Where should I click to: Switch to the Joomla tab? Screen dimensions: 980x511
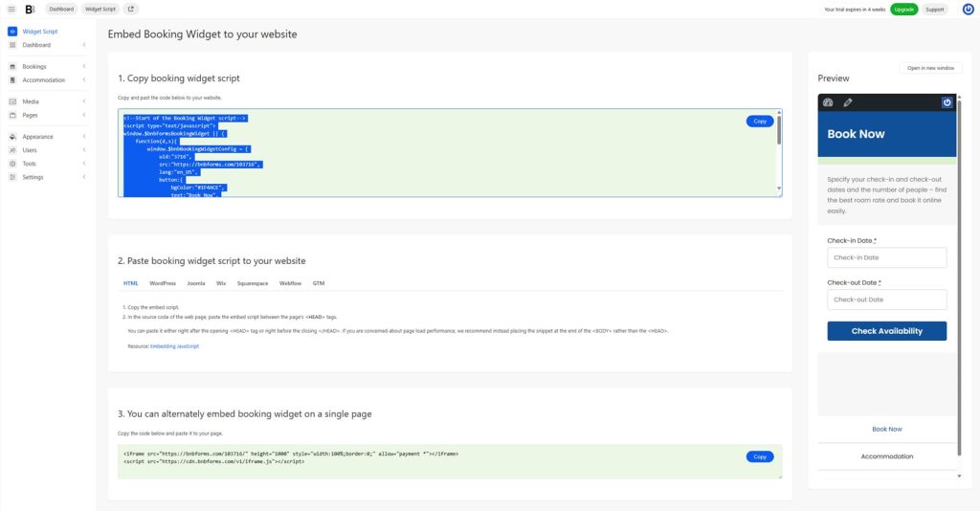click(196, 283)
